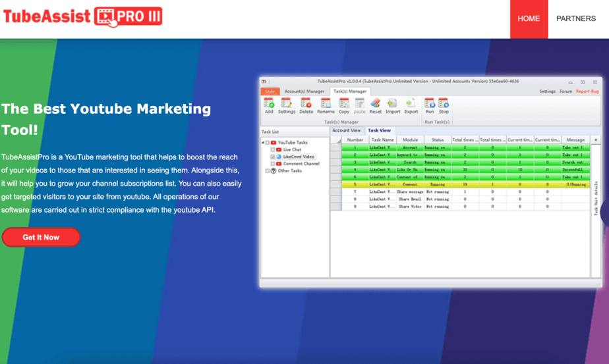
Task: Tick the YouTube Tasks checkbox
Action: [267, 143]
